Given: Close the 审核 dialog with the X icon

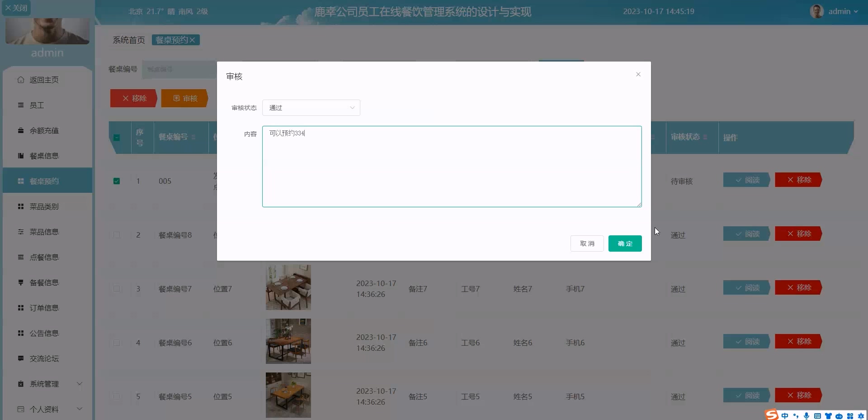Looking at the screenshot, I should 638,75.
